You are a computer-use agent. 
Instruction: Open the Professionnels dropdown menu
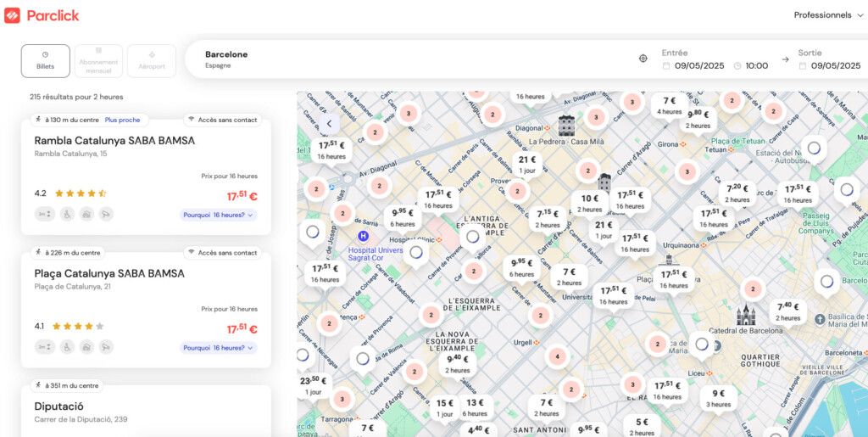click(x=828, y=15)
